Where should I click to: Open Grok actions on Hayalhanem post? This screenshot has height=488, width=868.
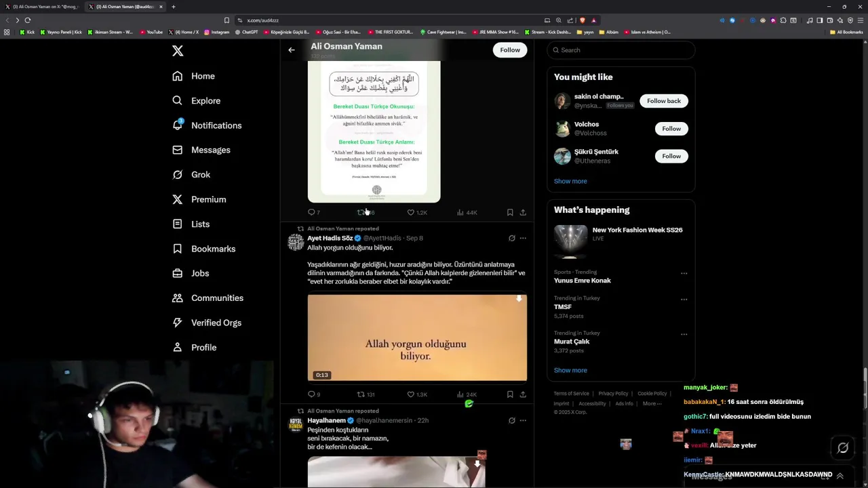click(511, 420)
